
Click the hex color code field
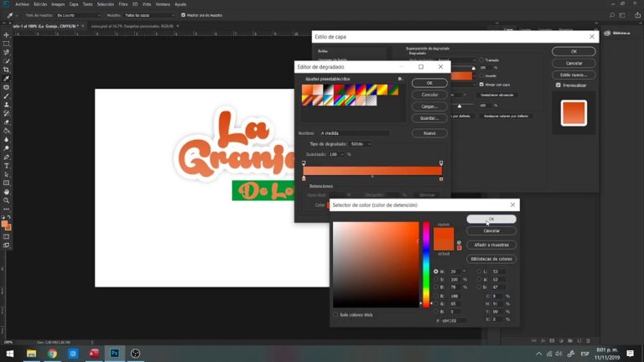(x=454, y=321)
